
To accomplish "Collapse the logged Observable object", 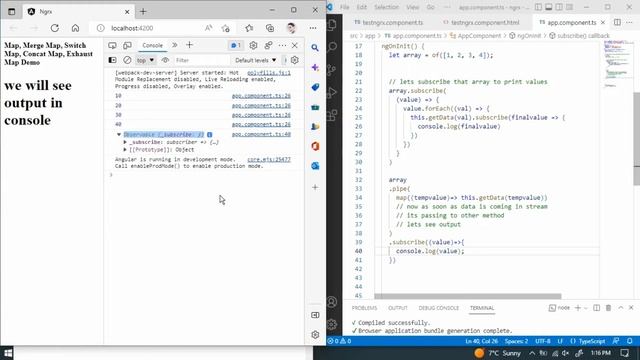I will (x=119, y=134).
